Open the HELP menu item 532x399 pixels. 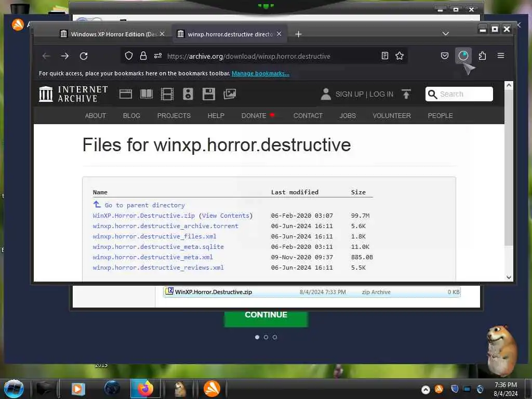[216, 116]
